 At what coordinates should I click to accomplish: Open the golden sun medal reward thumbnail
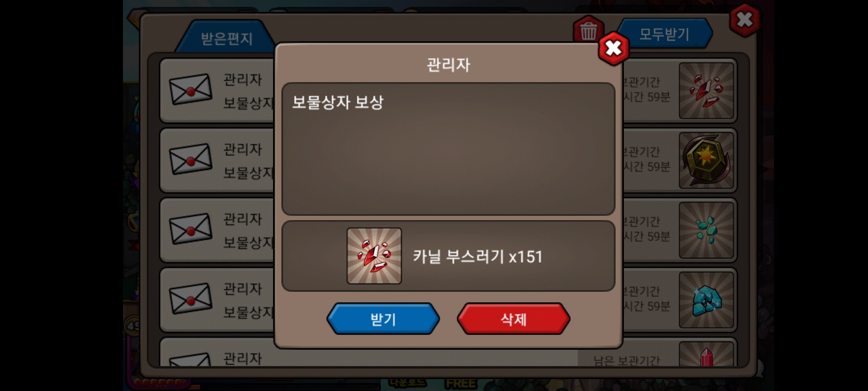(706, 160)
